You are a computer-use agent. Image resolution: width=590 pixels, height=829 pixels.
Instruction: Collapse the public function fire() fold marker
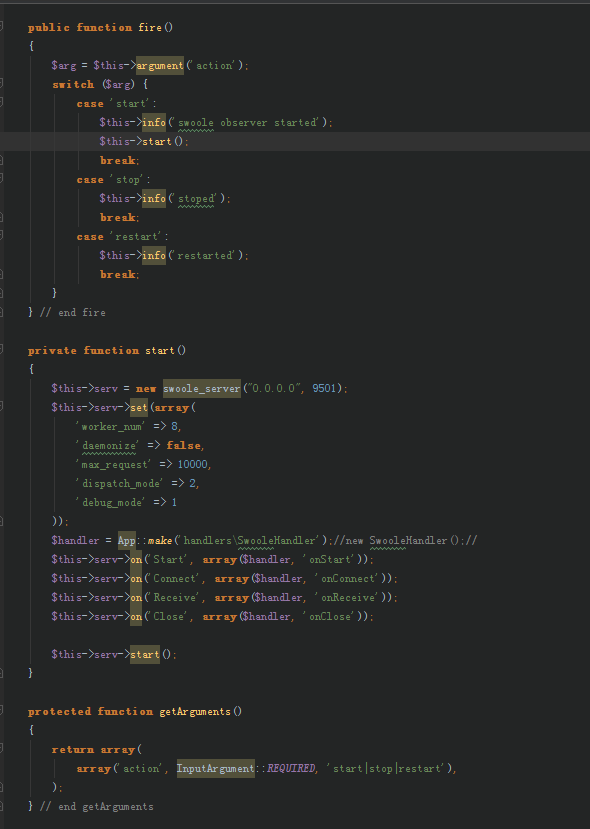coord(2,26)
